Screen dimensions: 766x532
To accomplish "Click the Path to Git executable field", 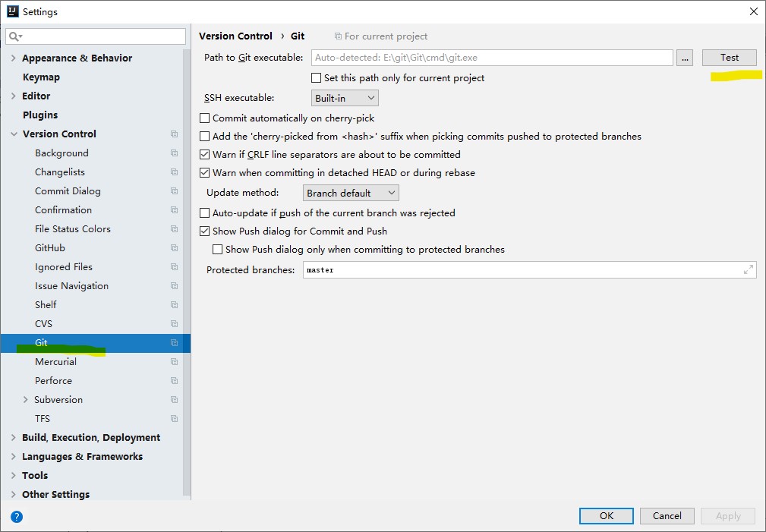I will pos(492,58).
